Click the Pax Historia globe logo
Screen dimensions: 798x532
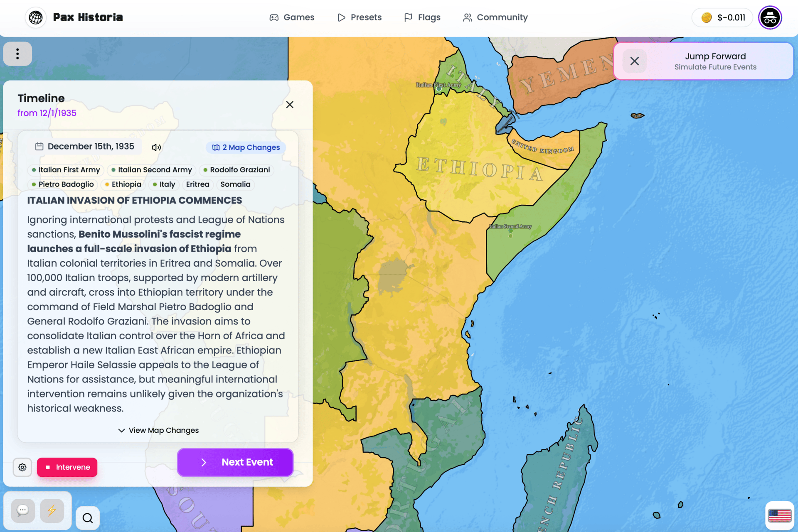36,17
